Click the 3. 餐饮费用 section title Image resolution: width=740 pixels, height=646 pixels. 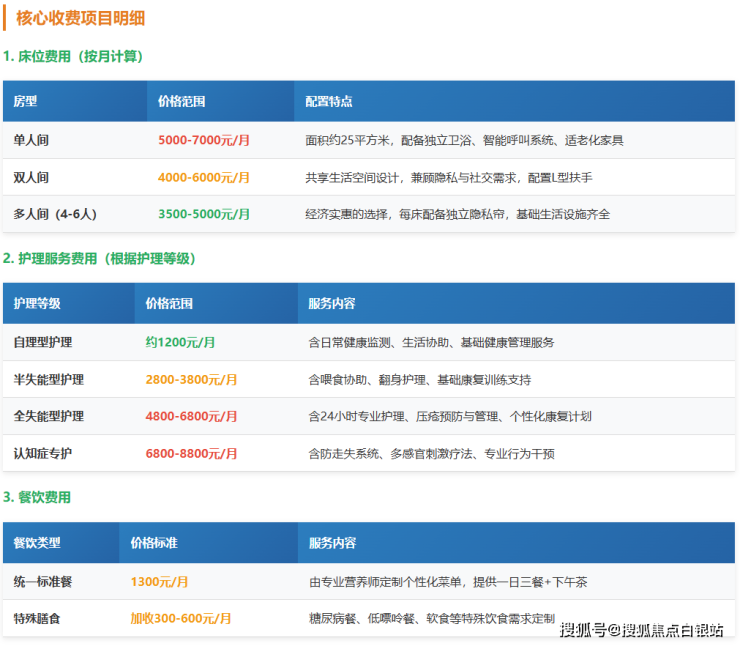[x=37, y=497]
